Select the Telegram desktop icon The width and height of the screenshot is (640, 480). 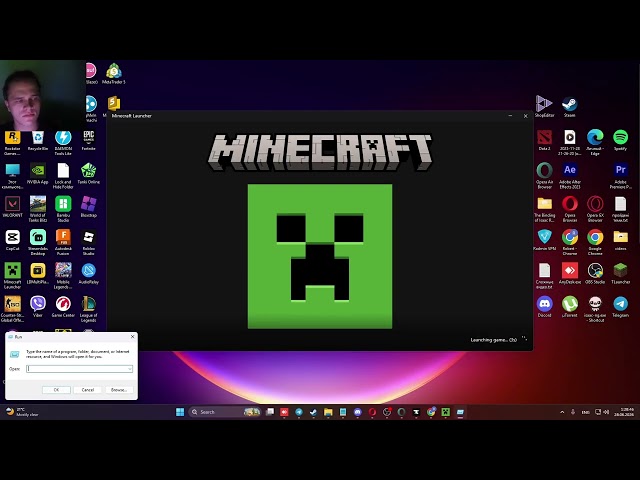pyautogui.click(x=620, y=307)
